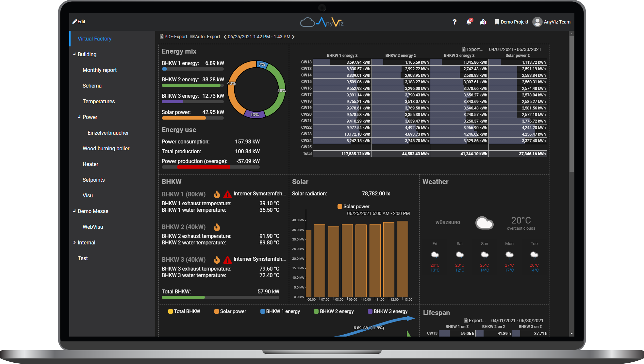This screenshot has height=364, width=644.
Task: Click the BHKW 1 warning triangle icon
Action: 227,194
